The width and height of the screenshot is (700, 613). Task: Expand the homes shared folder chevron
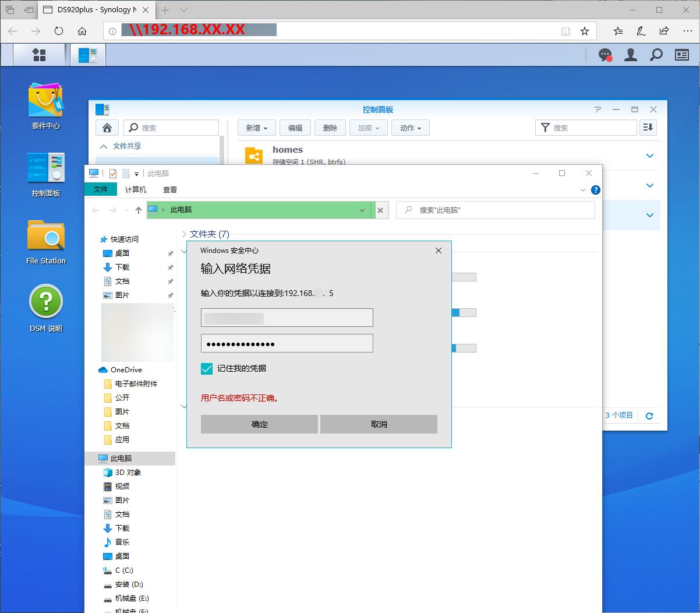650,156
